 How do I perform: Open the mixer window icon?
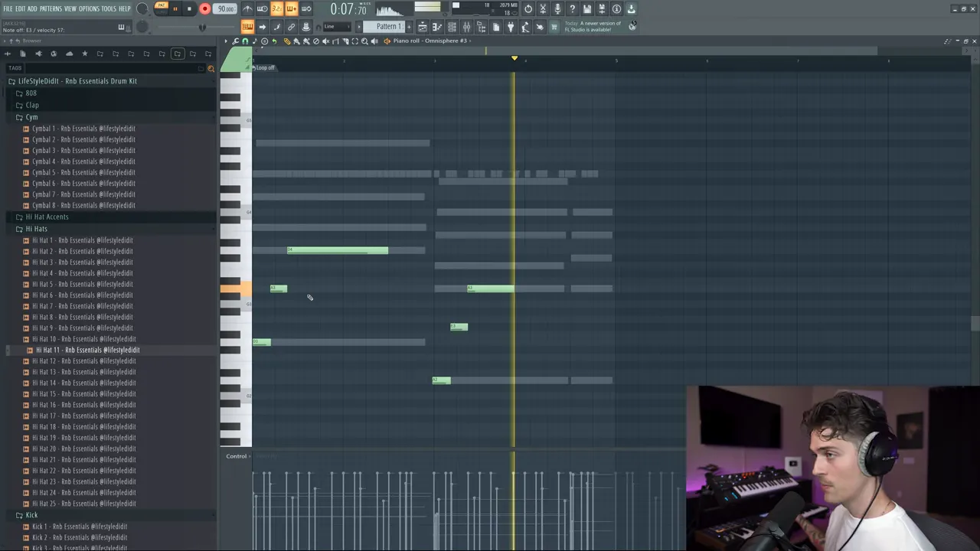(x=466, y=28)
